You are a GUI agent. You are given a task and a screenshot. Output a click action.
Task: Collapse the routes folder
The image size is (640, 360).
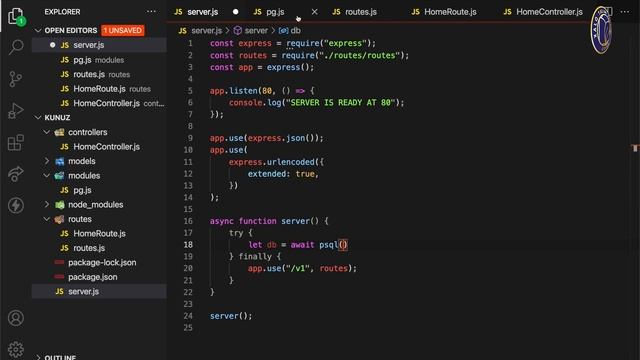(47, 219)
